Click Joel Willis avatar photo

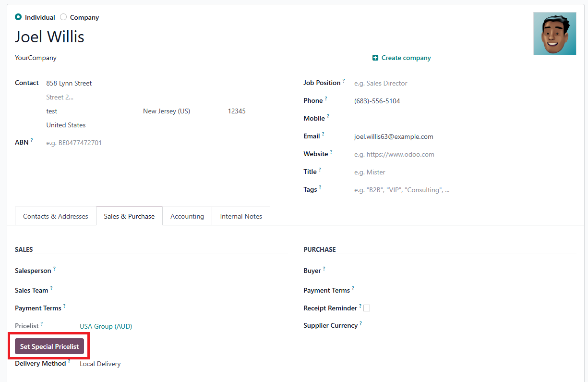pos(554,34)
